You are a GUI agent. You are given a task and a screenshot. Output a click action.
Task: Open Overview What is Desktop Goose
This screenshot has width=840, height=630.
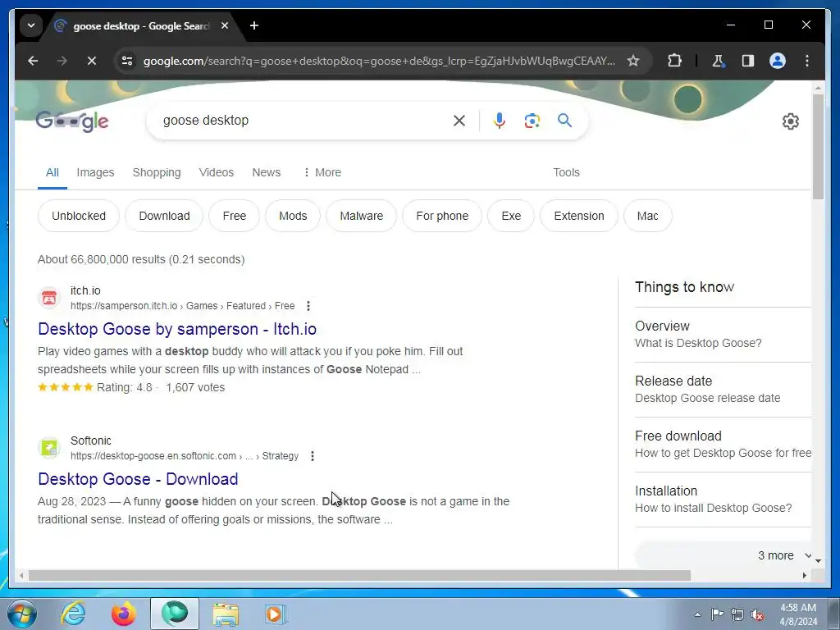coord(723,335)
